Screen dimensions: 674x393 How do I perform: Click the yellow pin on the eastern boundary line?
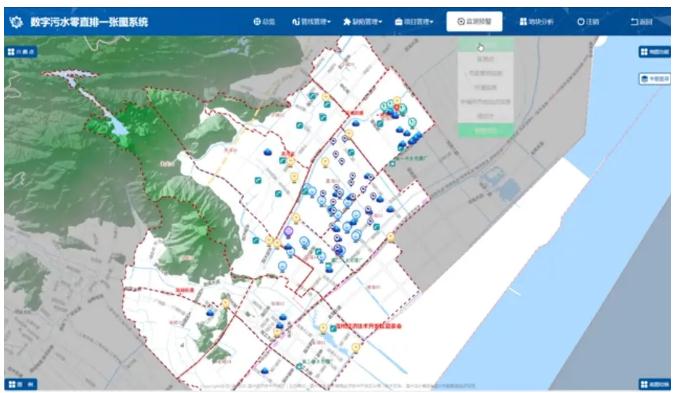point(391,237)
